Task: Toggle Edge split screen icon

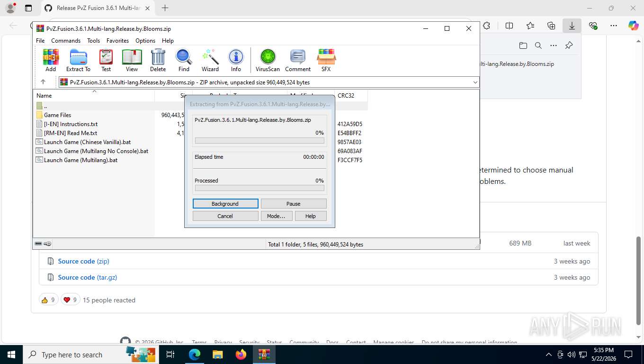Action: click(509, 26)
